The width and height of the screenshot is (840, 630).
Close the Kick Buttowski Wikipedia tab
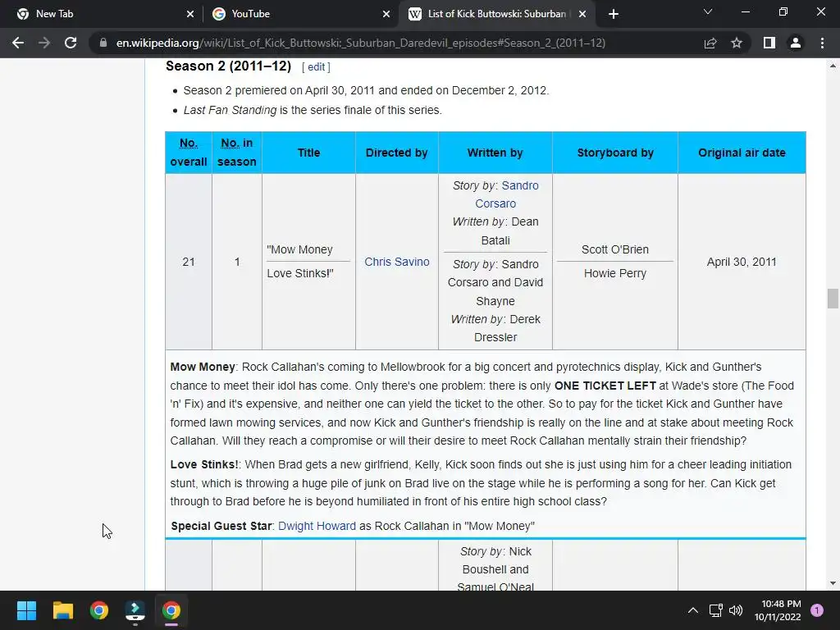583,14
